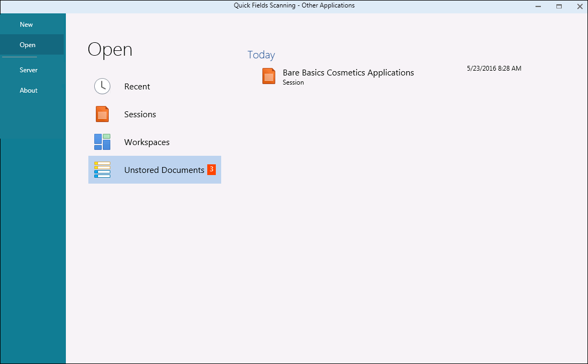Choose the Sessions label in Open list
The image size is (588, 364).
pos(140,115)
